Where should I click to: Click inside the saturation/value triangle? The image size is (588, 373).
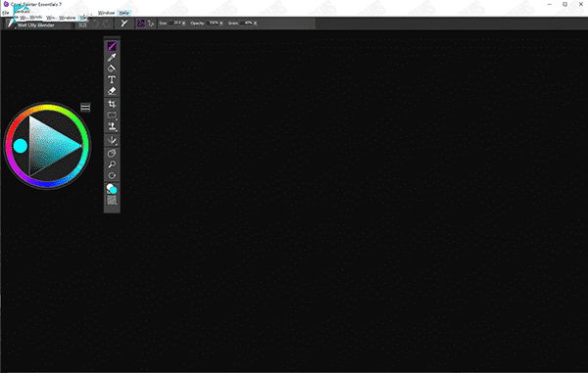(x=47, y=146)
